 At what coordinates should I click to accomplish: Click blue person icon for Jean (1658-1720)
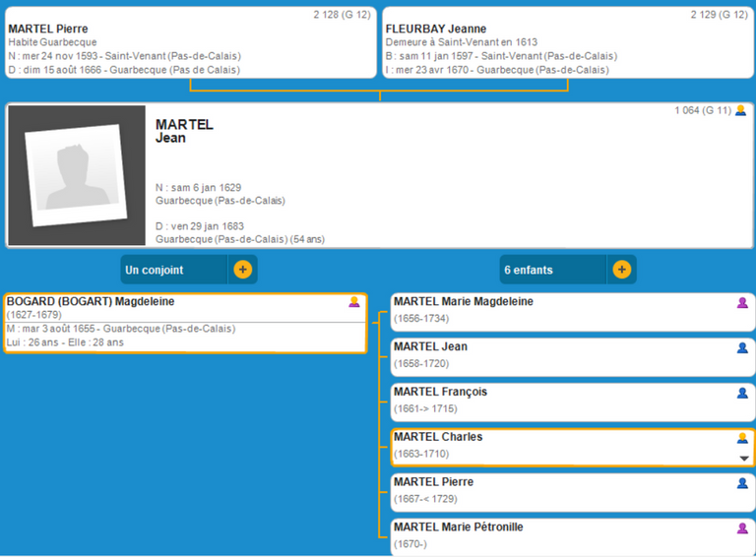coord(743,347)
